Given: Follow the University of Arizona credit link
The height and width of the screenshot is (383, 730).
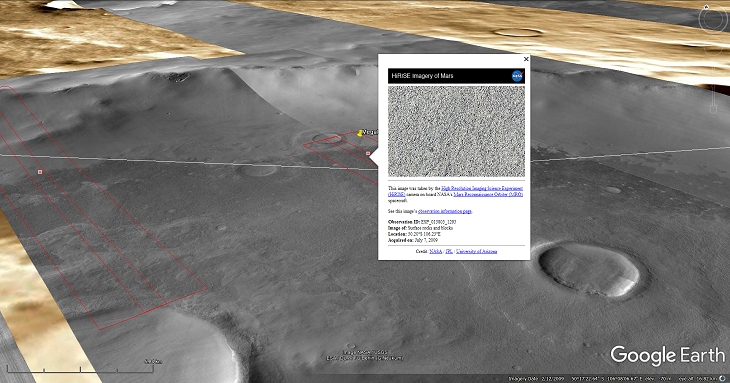Looking at the screenshot, I should point(476,251).
